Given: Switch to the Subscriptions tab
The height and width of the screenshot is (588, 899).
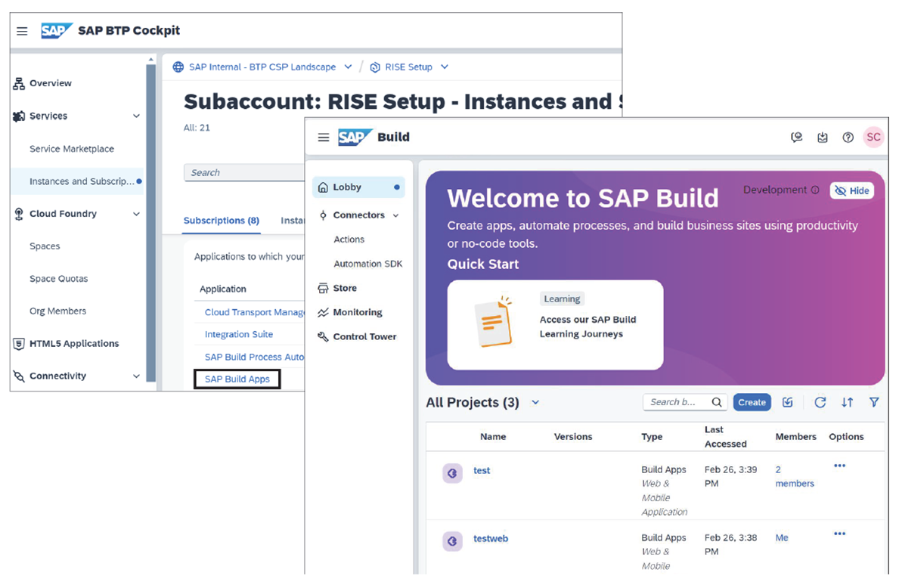Looking at the screenshot, I should click(x=221, y=220).
